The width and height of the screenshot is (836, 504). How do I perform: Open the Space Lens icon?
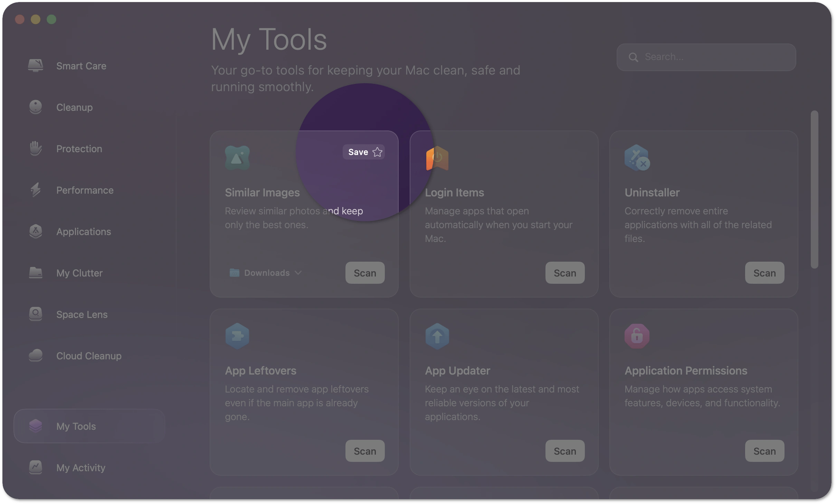point(36,314)
